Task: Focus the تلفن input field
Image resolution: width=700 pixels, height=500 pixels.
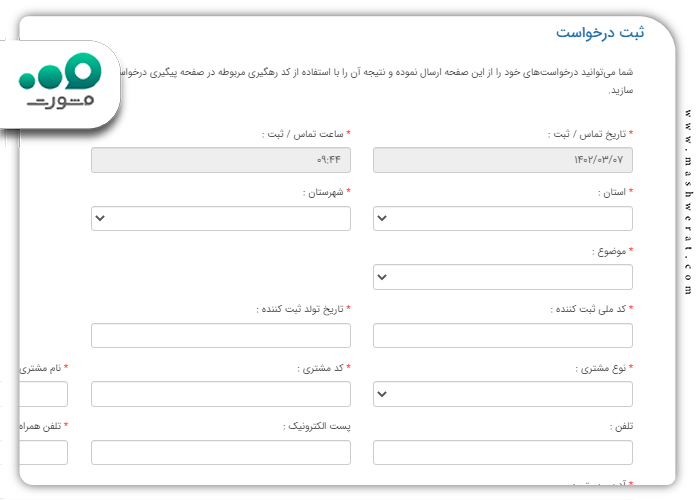Action: click(x=503, y=452)
